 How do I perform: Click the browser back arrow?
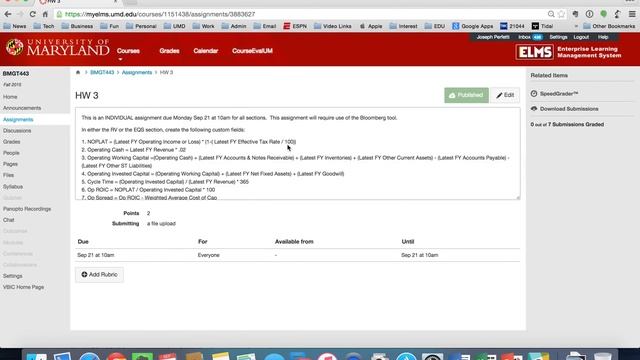pyautogui.click(x=8, y=14)
